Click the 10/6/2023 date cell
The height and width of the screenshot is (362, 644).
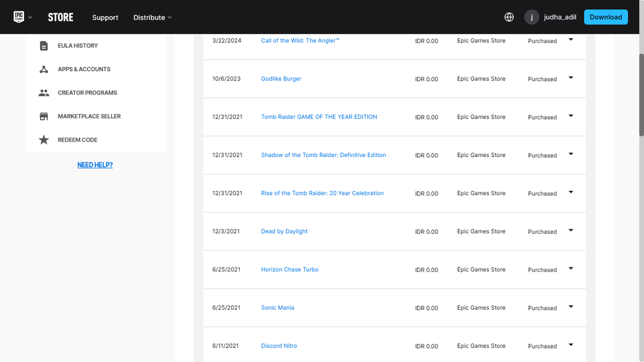point(226,79)
